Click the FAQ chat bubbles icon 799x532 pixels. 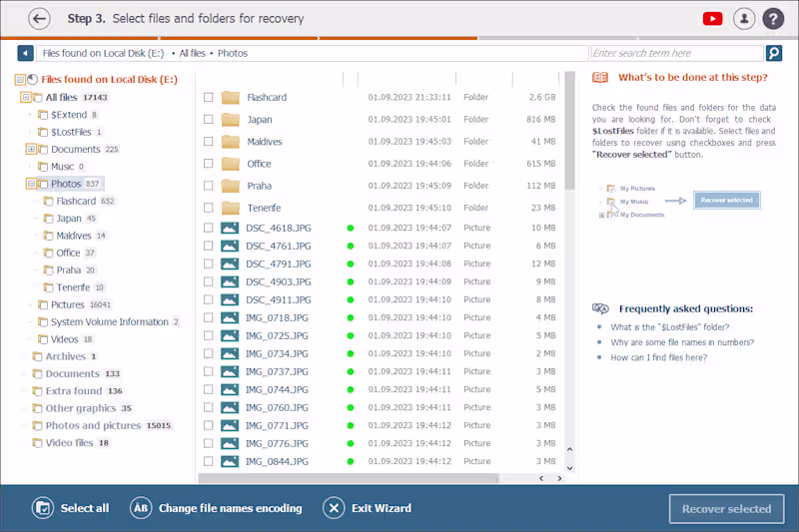pos(600,308)
